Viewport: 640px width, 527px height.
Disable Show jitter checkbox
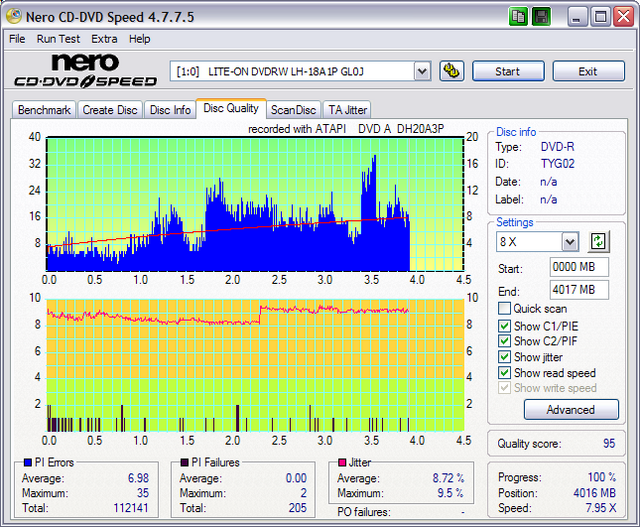pyautogui.click(x=504, y=357)
